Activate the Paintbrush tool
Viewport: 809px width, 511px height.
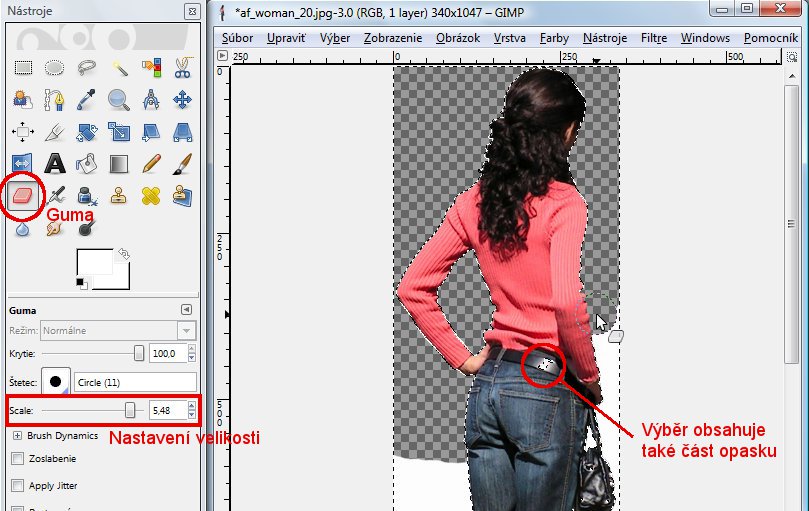[182, 164]
